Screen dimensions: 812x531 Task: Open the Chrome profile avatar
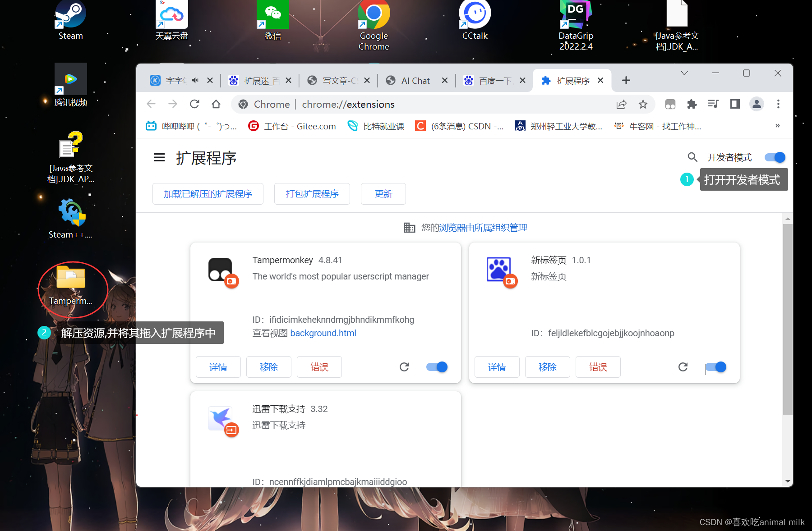757,104
